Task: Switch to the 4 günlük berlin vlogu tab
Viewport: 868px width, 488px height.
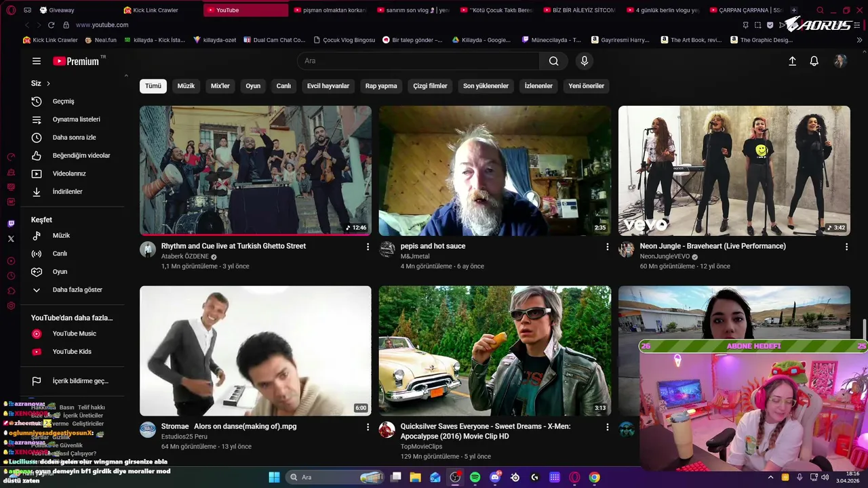Action: [x=663, y=10]
